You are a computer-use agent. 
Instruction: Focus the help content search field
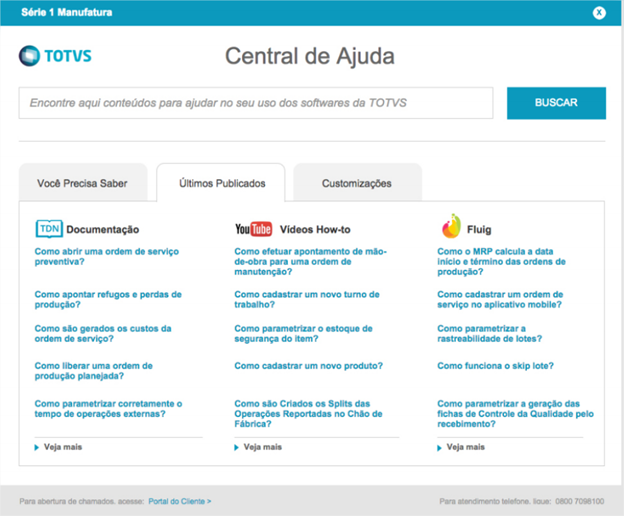point(256,103)
